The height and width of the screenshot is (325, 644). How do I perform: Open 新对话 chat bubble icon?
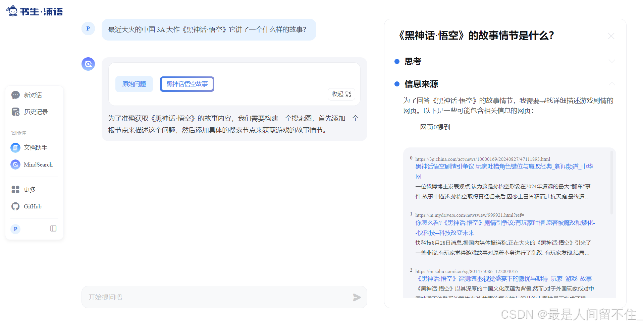coord(15,95)
